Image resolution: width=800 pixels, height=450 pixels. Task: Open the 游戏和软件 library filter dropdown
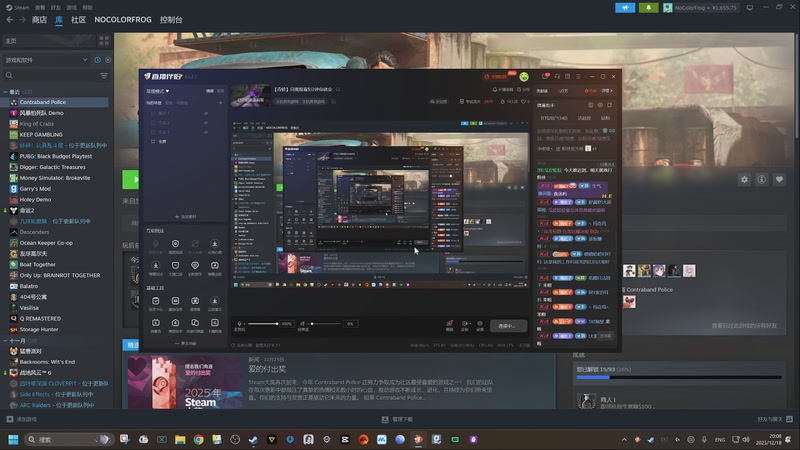[x=46, y=60]
